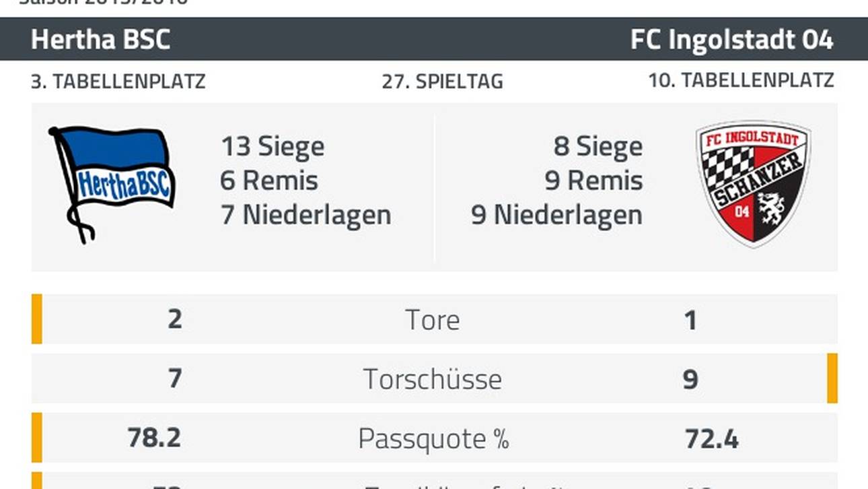Click Hertha's 6 Remis text
868x489 pixels.
click(x=269, y=181)
